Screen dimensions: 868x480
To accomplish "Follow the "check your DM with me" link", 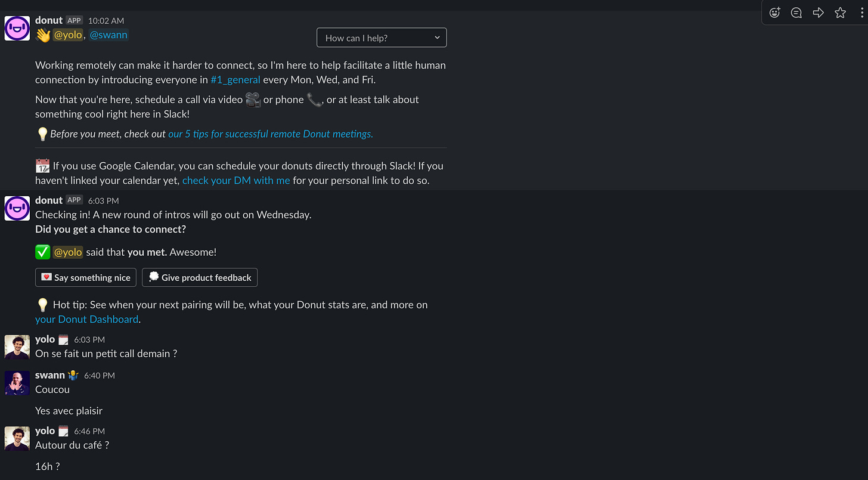I will 236,180.
